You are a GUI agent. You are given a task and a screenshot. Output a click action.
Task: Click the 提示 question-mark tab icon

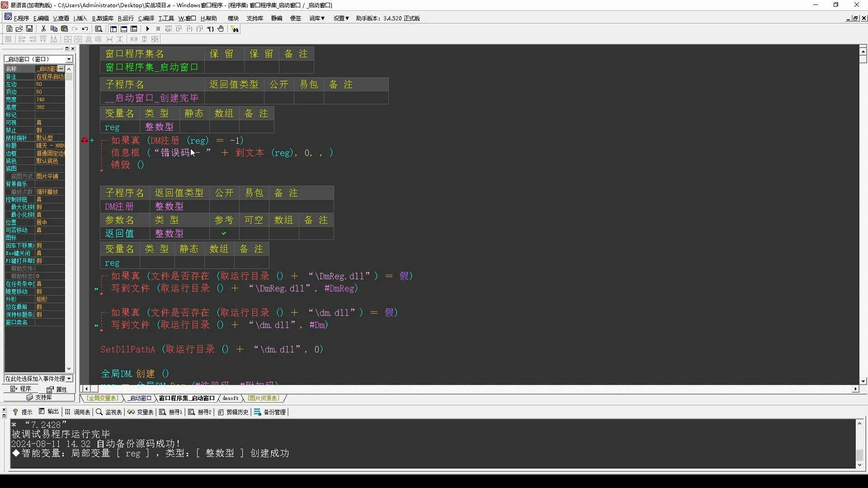[x=15, y=412]
